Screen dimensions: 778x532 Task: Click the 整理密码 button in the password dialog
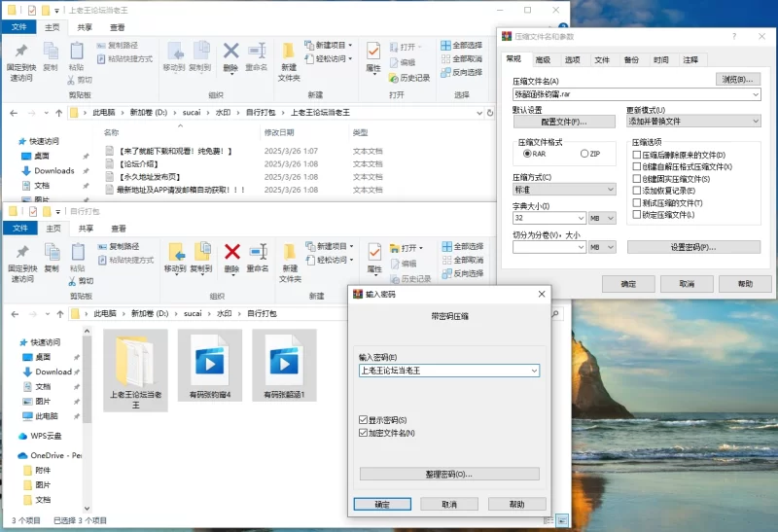(x=449, y=474)
